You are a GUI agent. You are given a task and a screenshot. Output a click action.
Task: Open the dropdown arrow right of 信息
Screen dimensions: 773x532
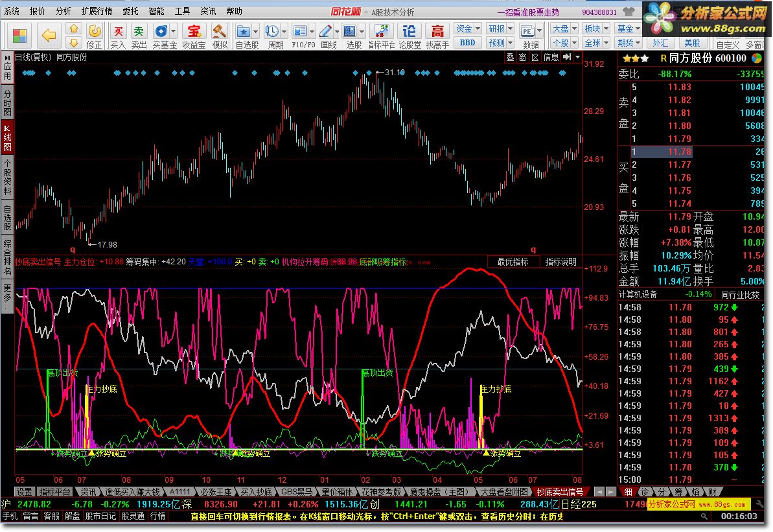[577, 57]
